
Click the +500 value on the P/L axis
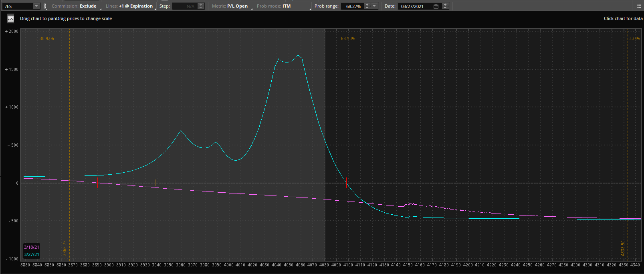point(13,145)
